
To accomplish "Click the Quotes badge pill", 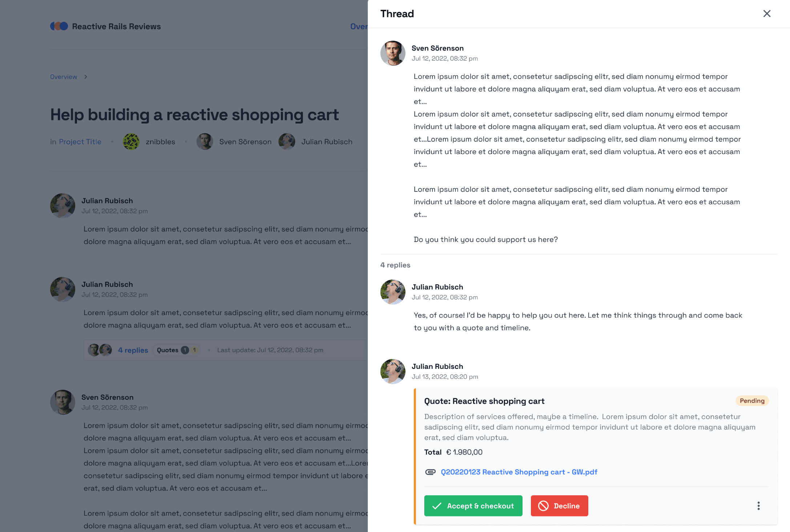I will click(177, 350).
